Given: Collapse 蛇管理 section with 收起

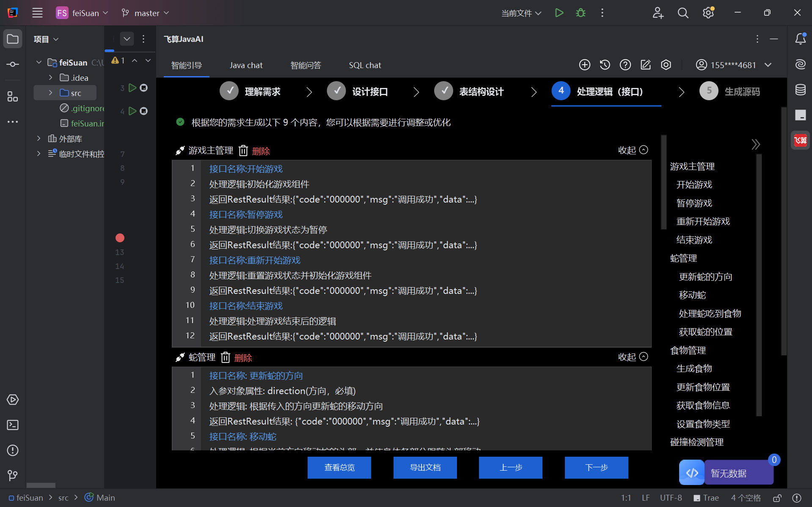Looking at the screenshot, I should [633, 357].
